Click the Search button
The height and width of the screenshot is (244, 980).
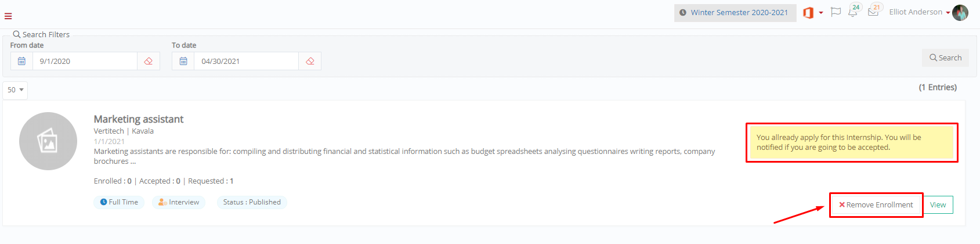945,58
